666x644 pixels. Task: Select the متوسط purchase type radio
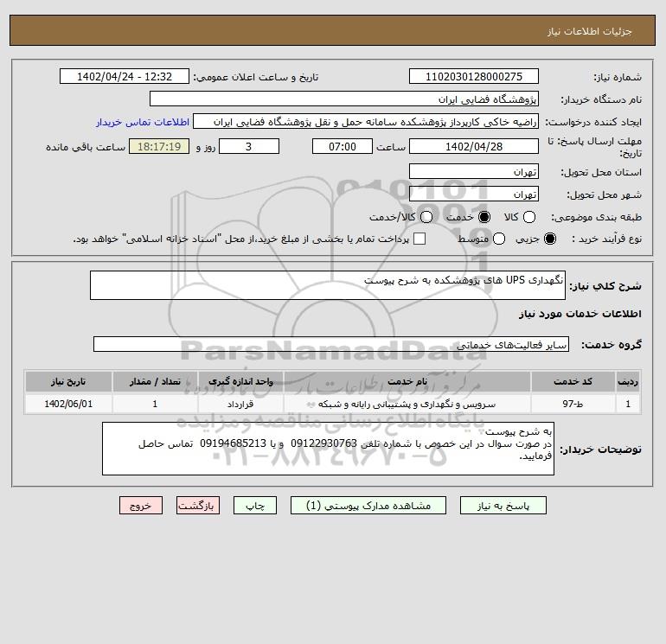point(499,239)
